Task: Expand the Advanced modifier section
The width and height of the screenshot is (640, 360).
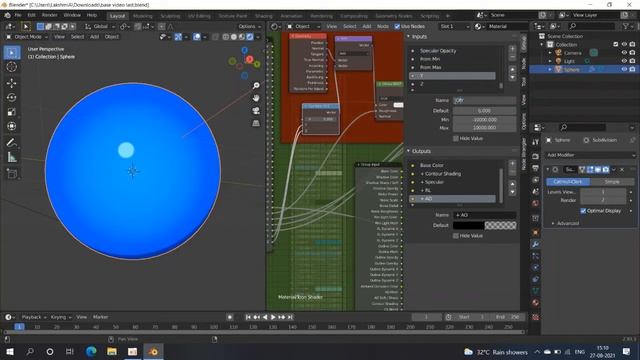Action: [553, 223]
